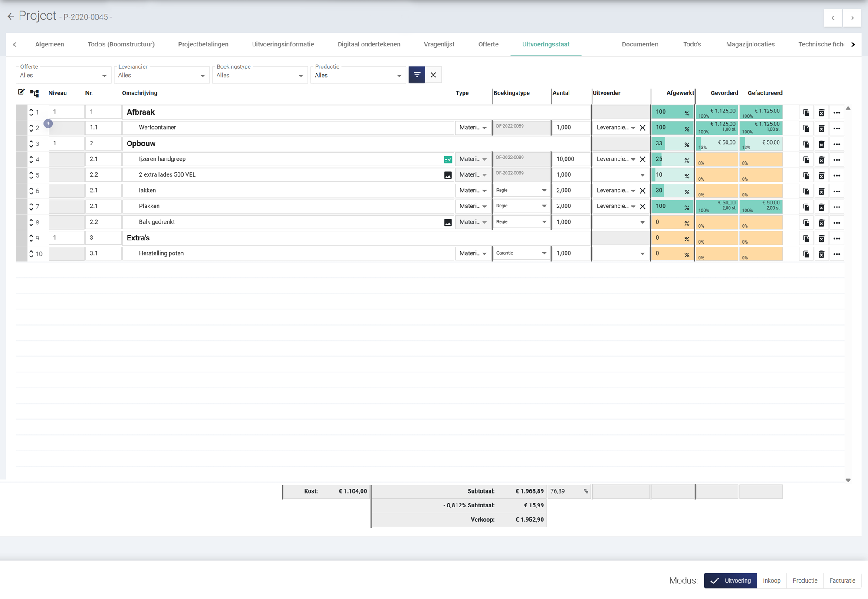The height and width of the screenshot is (599, 868).
Task: Clear the Uitvoerder on the Werfcontainer row
Action: click(x=643, y=128)
